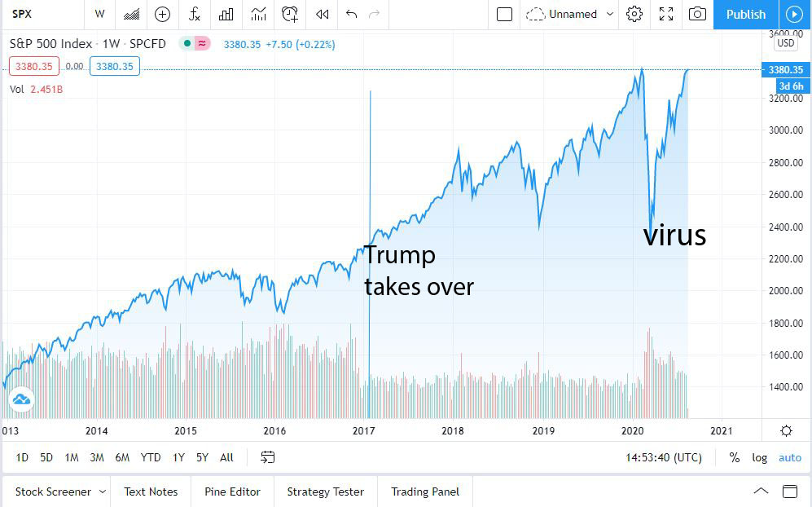Take a chart snapshot with camera icon
Image resolution: width=812 pixels, height=507 pixels.
coord(697,14)
